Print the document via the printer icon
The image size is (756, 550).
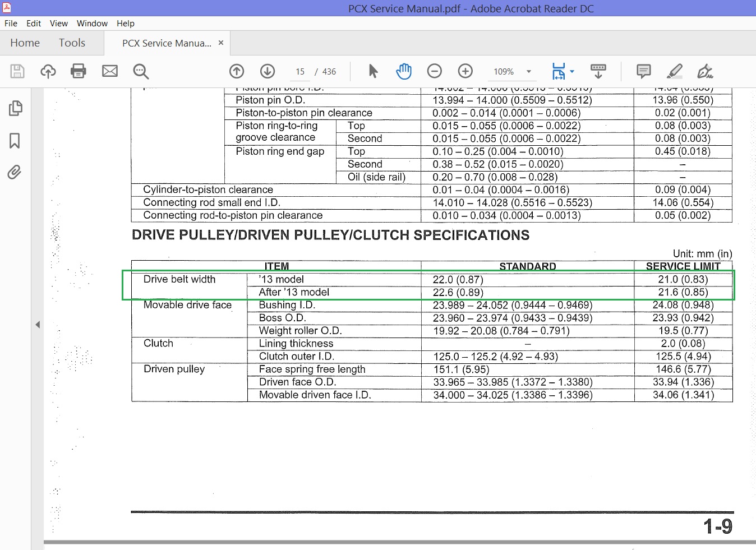click(x=79, y=71)
